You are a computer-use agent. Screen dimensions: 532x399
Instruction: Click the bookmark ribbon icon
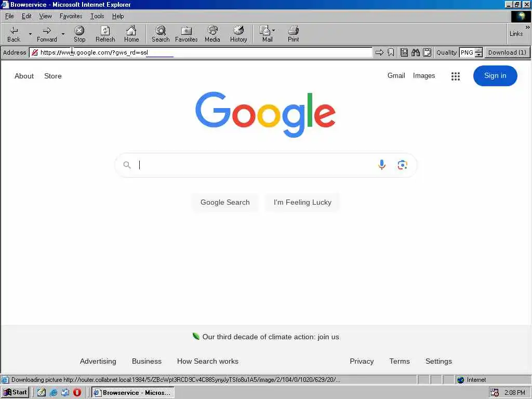[391, 52]
